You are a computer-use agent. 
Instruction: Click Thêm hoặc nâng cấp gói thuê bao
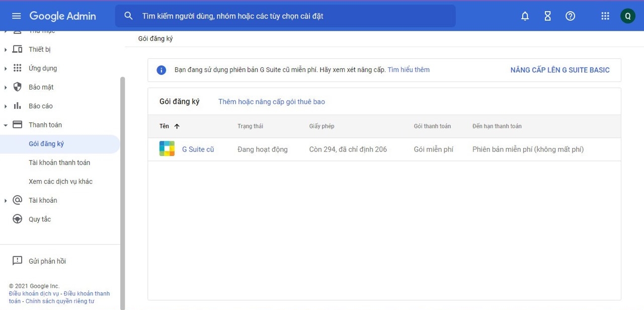[272, 102]
